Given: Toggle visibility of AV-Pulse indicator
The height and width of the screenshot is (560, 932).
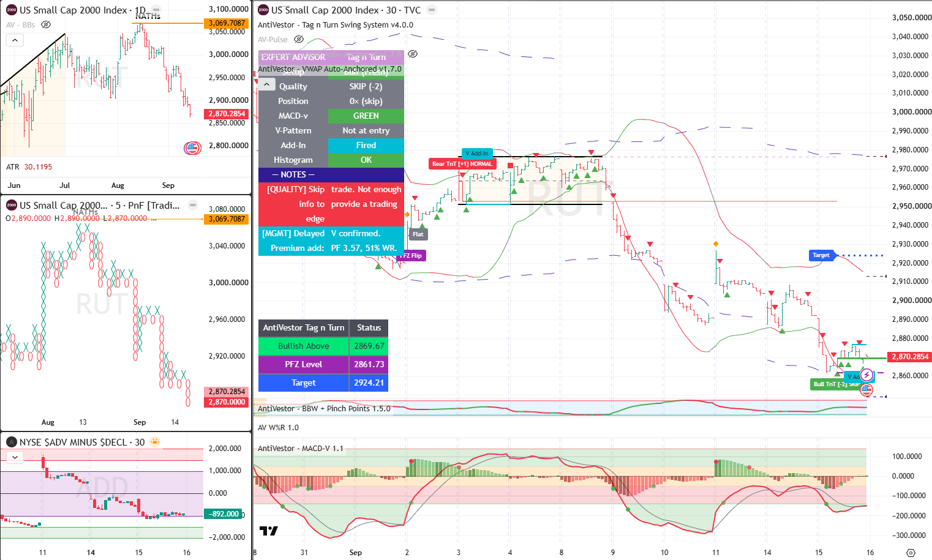Looking at the screenshot, I should (299, 39).
